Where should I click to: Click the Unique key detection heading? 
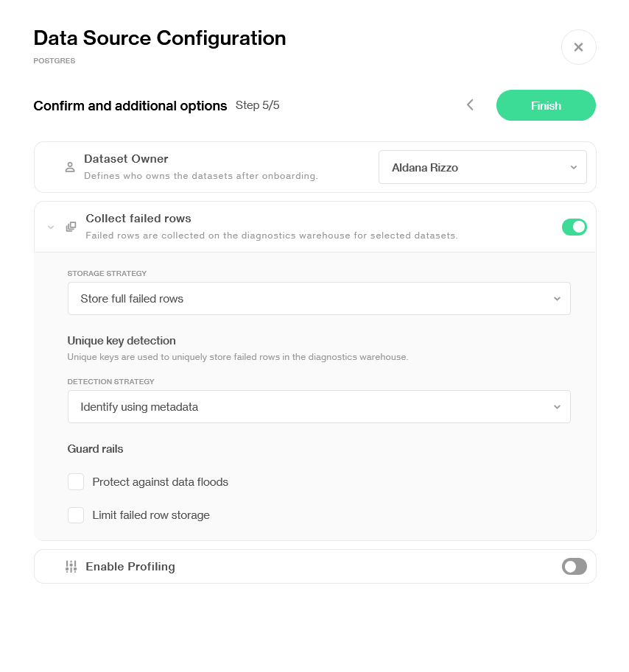pyautogui.click(x=122, y=341)
